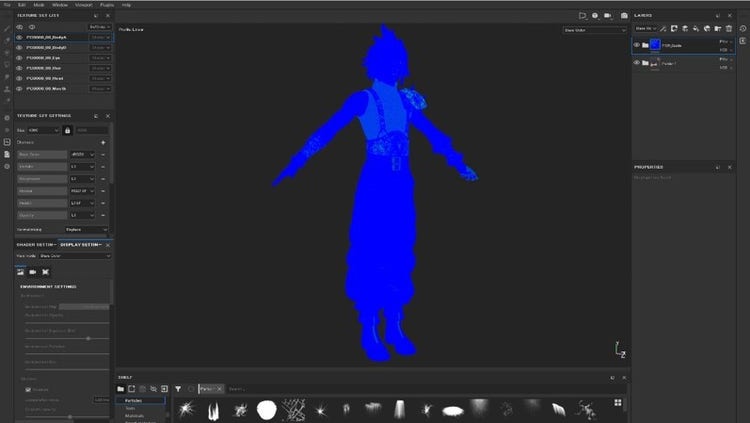The width and height of the screenshot is (750, 423).
Task: Add a channel with the plus button
Action: click(103, 142)
